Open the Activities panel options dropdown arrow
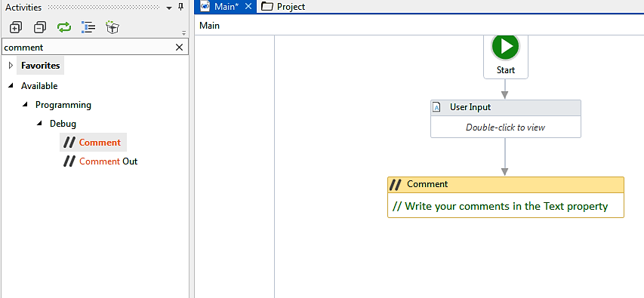644x298 pixels. (169, 8)
